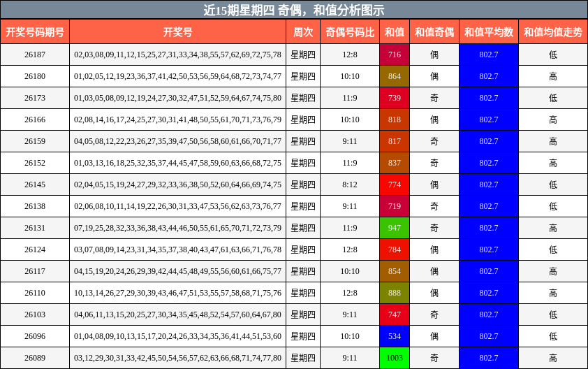Image resolution: width=588 pixels, height=369 pixels.
Task: Click the draw numbers in row 26145
Action: (178, 184)
